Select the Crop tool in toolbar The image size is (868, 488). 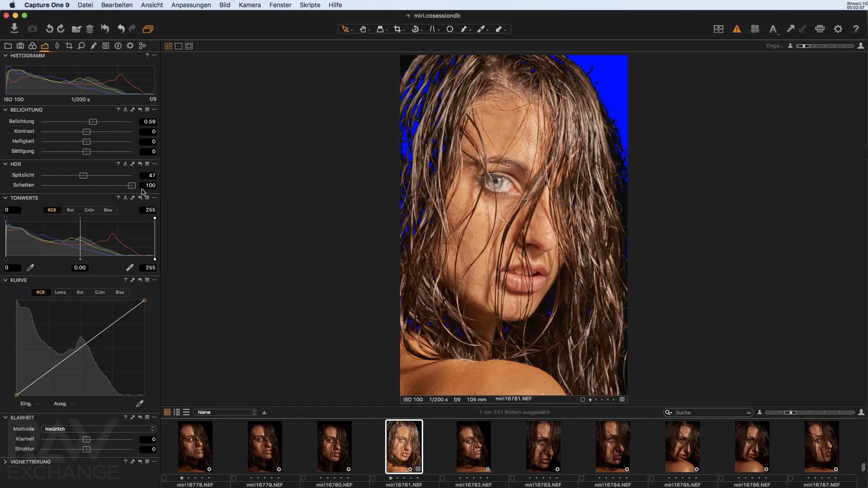397,29
